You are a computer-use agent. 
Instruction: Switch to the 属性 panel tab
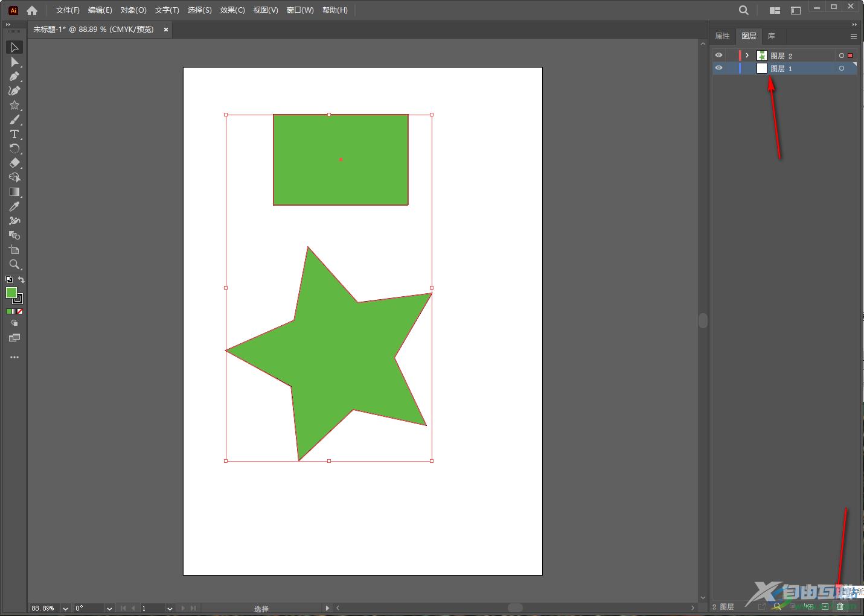[723, 36]
